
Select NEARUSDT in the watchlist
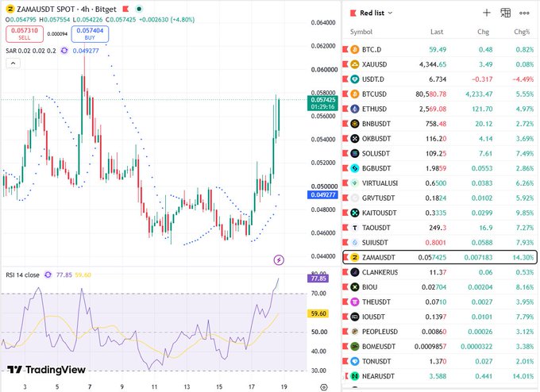[439, 376]
